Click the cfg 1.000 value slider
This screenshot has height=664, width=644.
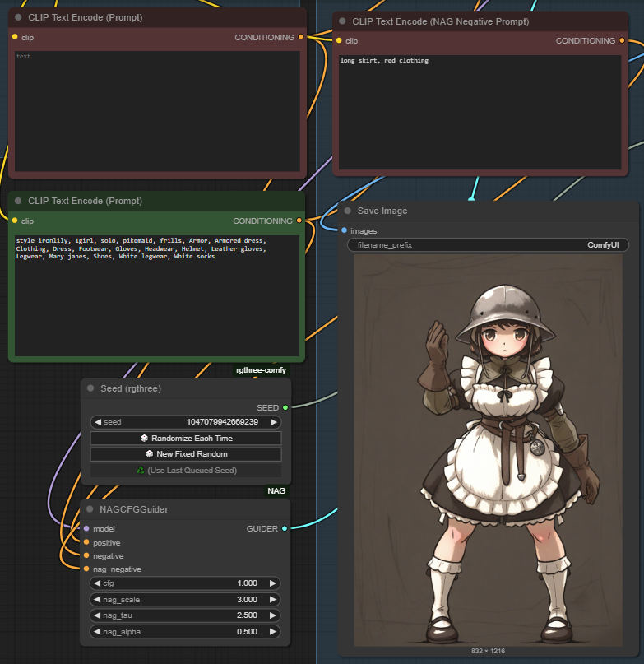click(185, 583)
